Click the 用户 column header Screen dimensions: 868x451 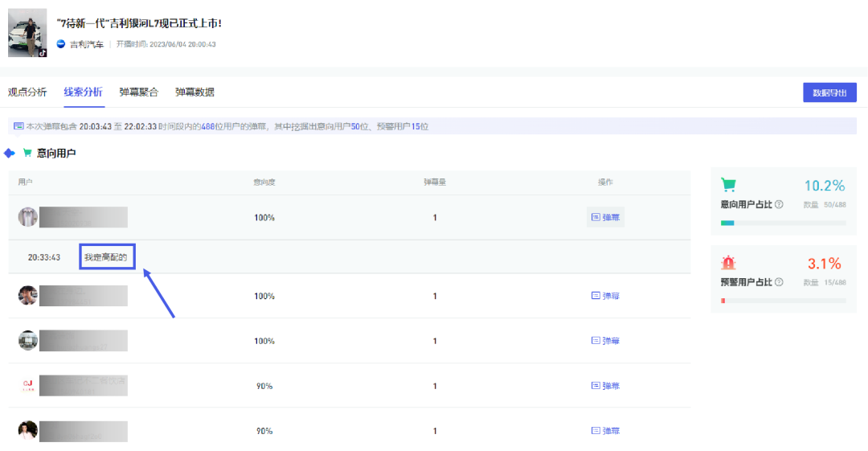coord(25,182)
